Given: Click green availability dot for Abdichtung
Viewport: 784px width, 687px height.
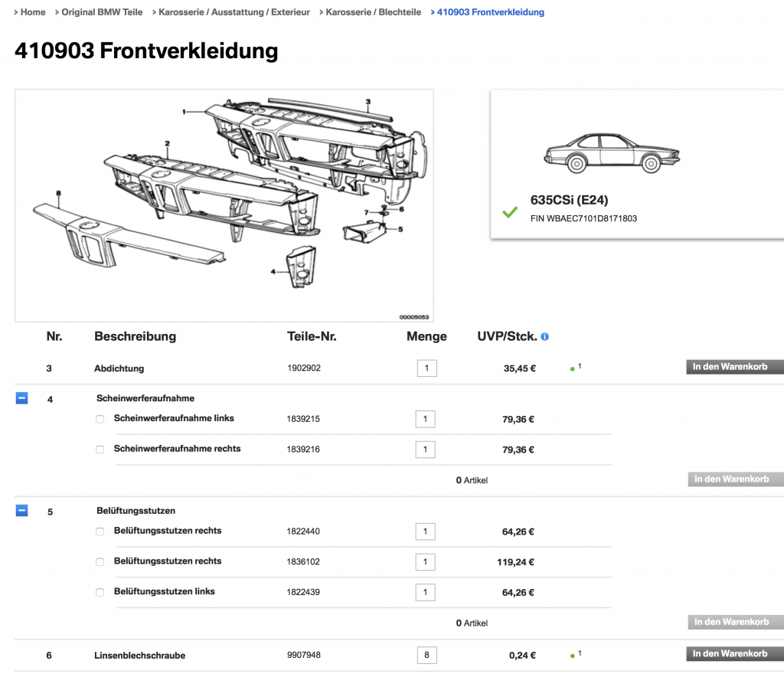Looking at the screenshot, I should (x=573, y=368).
